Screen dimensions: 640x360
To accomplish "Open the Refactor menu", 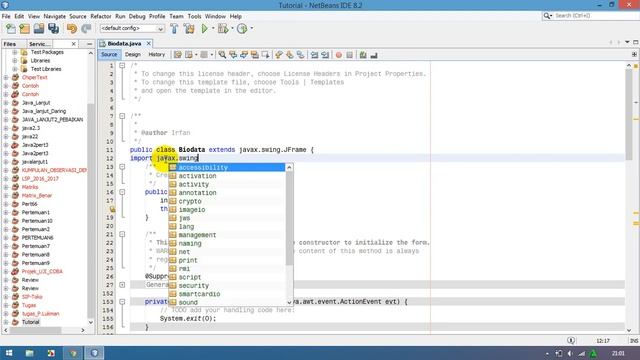I will [x=101, y=16].
